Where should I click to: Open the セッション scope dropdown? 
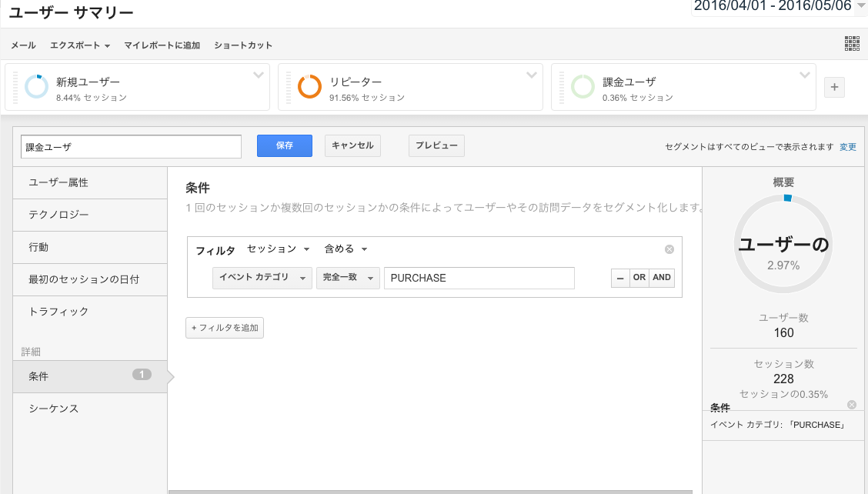(278, 249)
